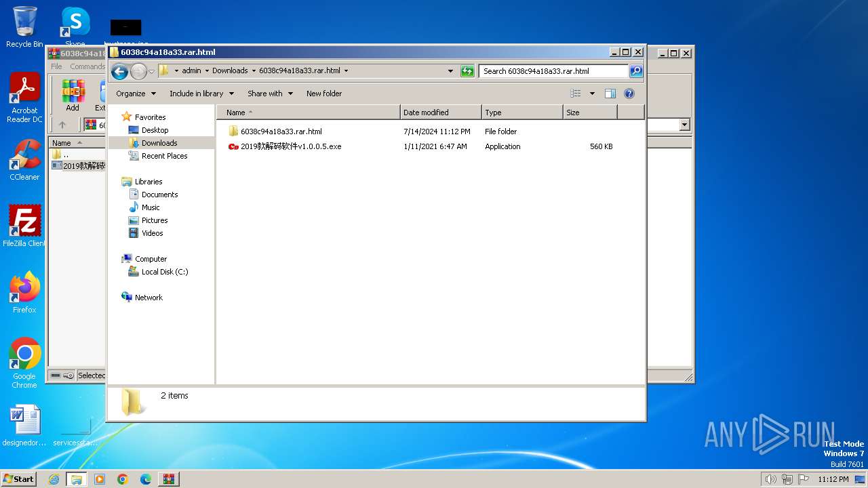Image resolution: width=868 pixels, height=488 pixels.
Task: Select the admin breadcrumb segment
Action: coord(191,70)
